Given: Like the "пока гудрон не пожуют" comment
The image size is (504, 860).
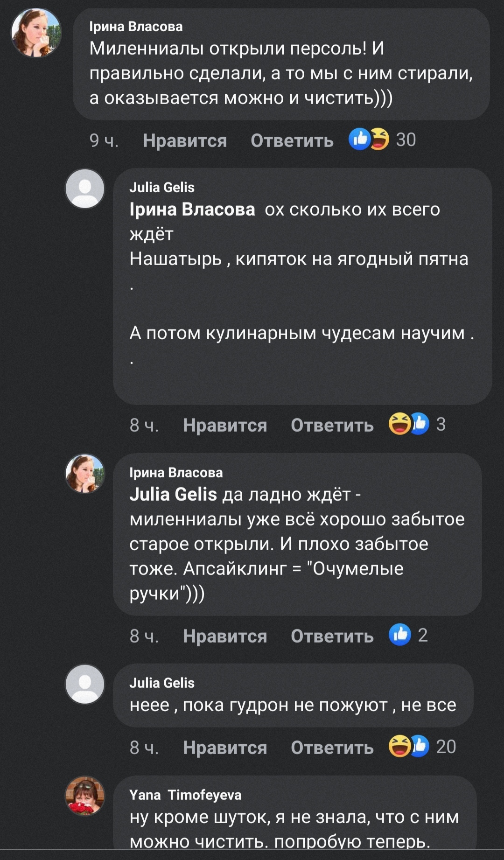Looking at the screenshot, I should [x=225, y=748].
